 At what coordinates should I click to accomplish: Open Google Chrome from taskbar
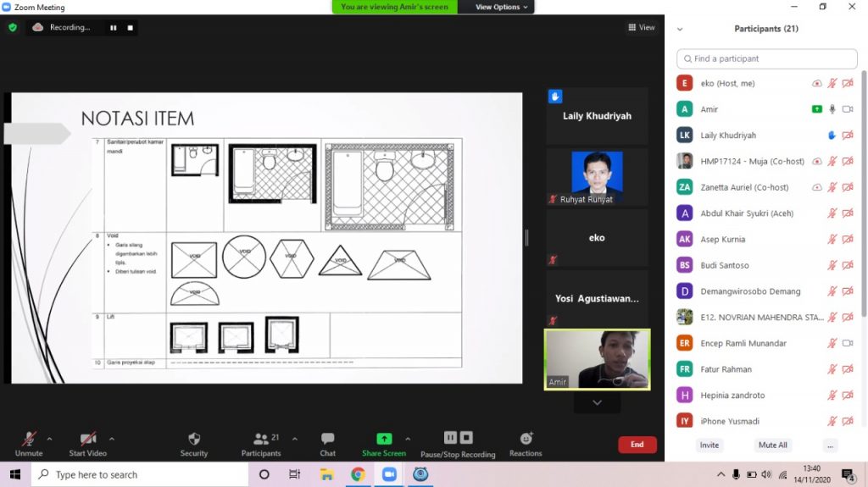(x=358, y=474)
